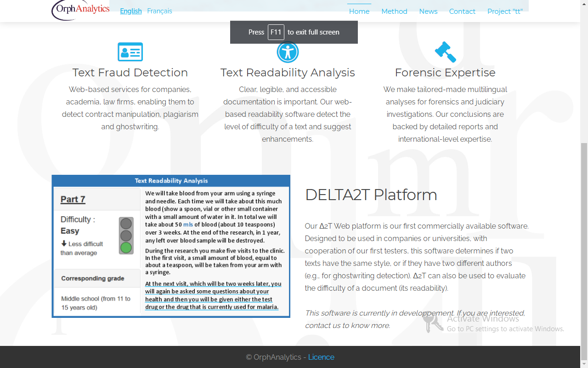Image resolution: width=588 pixels, height=368 pixels.
Task: Open the Project "tt" menu item
Action: 505,11
